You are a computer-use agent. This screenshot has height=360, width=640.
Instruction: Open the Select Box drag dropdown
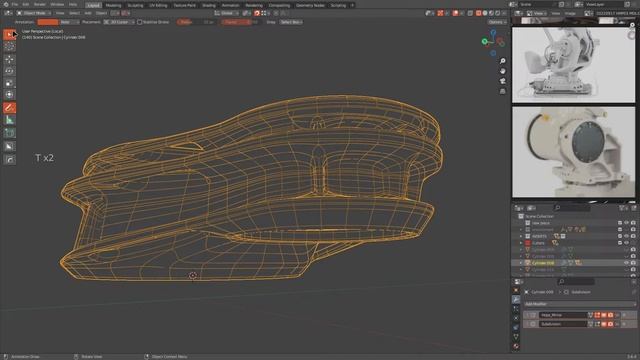point(291,22)
